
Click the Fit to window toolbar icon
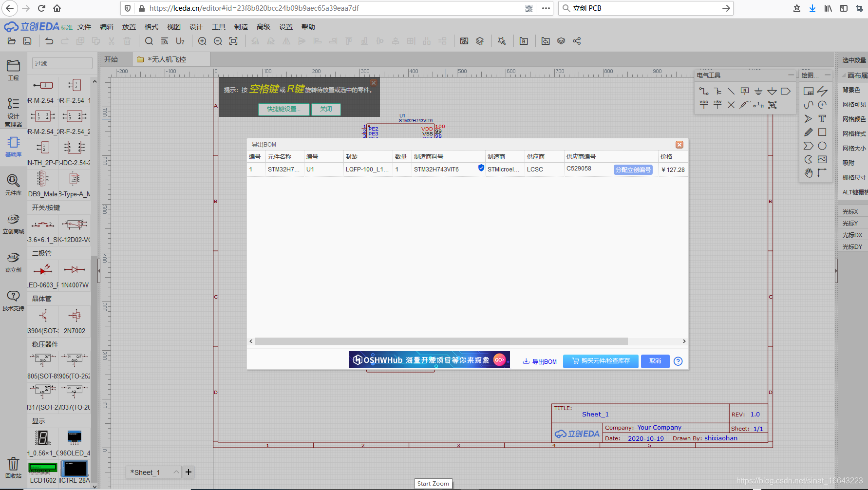click(x=233, y=41)
